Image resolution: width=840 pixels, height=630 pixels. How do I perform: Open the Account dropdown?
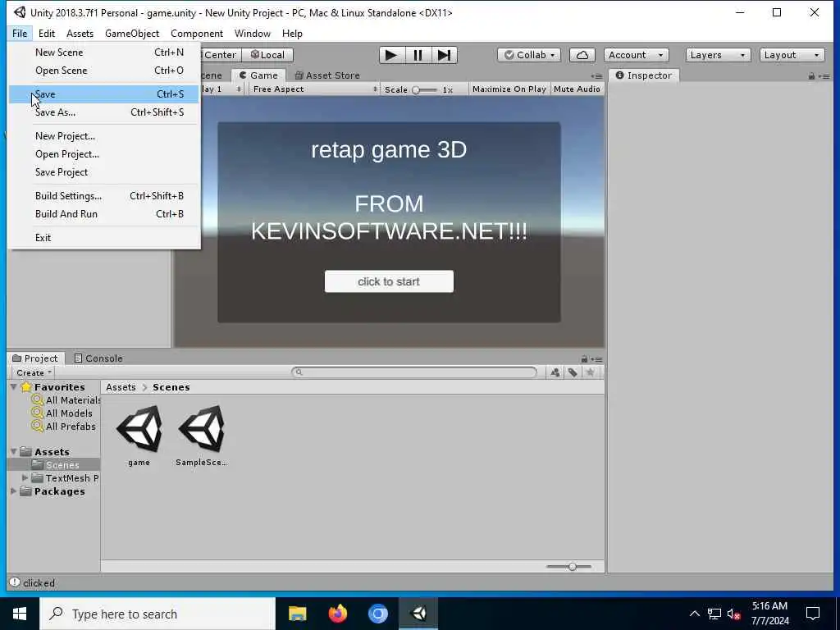coord(636,55)
